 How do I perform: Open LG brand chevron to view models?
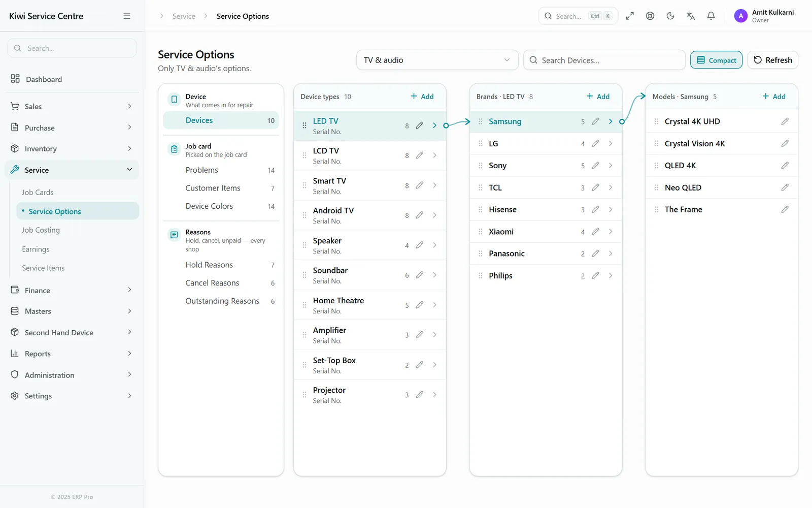[x=611, y=144]
